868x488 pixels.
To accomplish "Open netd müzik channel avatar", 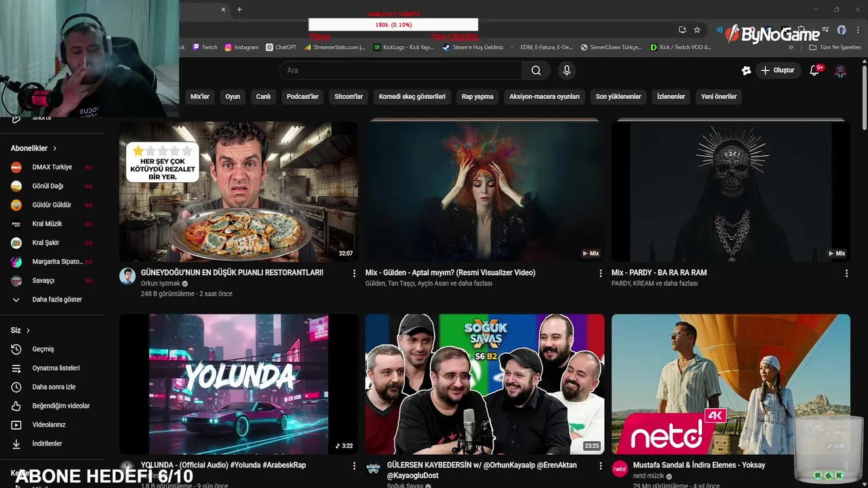I will click(620, 468).
